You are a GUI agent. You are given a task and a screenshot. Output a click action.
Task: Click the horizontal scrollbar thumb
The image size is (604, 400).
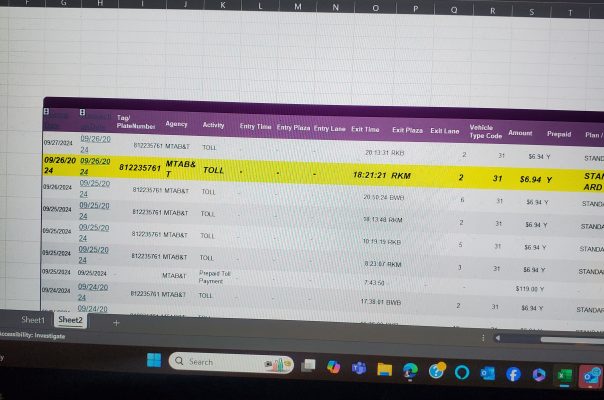tap(572, 340)
